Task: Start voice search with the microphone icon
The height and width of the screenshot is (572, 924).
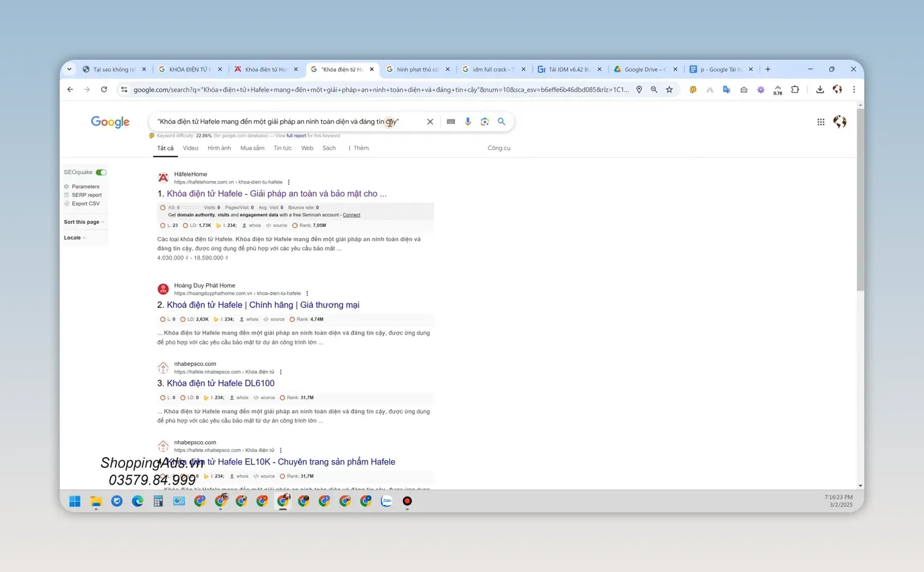Action: click(x=468, y=122)
